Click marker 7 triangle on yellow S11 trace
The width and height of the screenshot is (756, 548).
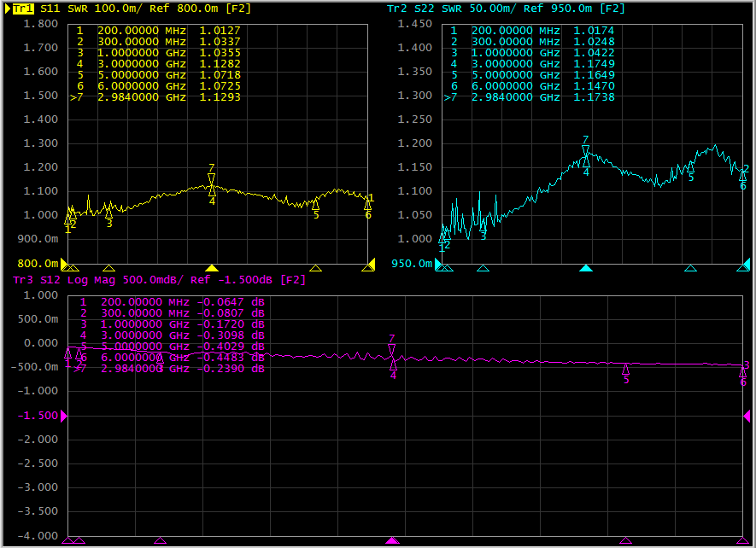tap(211, 178)
